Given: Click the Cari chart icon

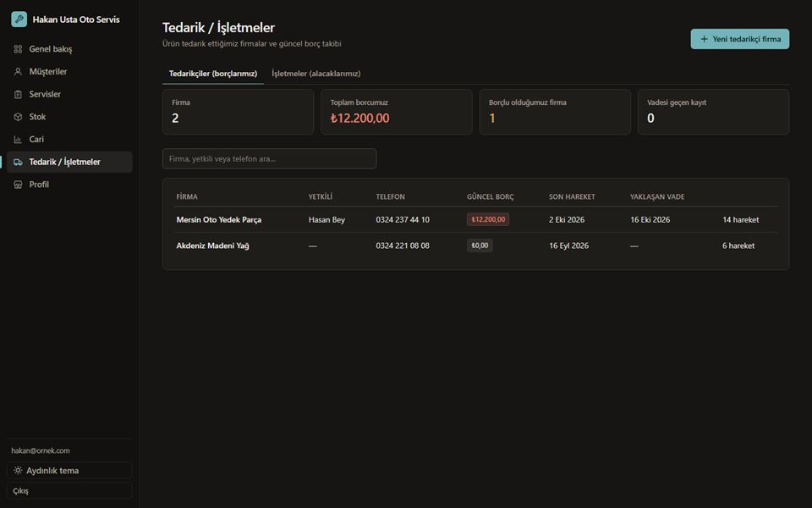Looking at the screenshot, I should coord(18,140).
